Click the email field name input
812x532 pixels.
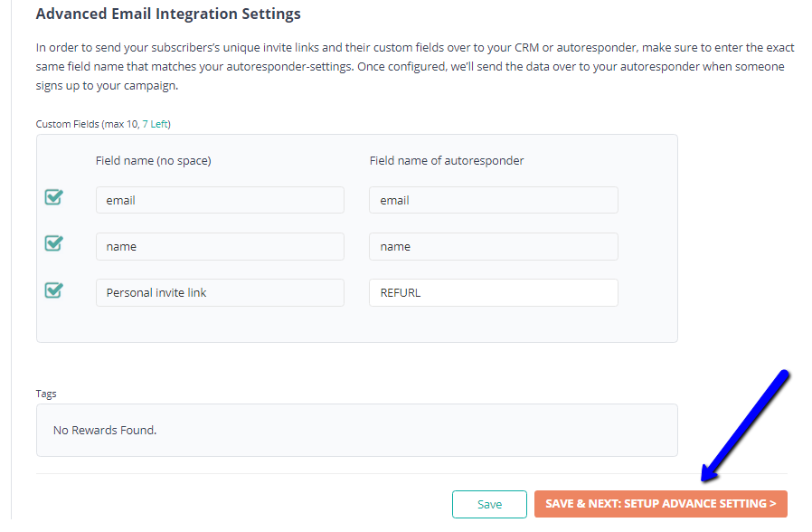(x=220, y=200)
